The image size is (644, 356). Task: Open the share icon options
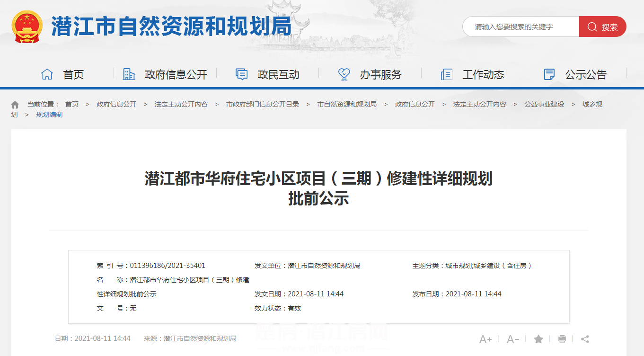coord(585,339)
